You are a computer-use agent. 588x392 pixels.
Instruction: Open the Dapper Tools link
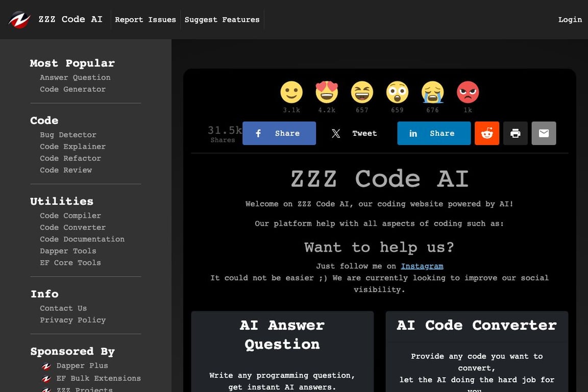click(68, 251)
